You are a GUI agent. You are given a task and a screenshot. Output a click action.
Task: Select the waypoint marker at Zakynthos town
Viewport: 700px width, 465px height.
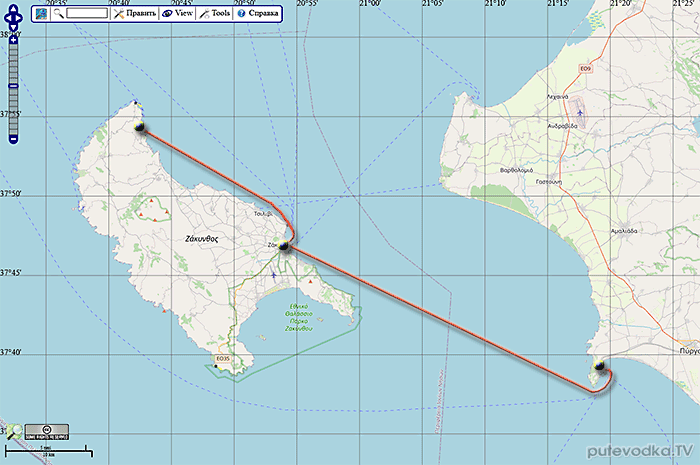click(x=283, y=245)
